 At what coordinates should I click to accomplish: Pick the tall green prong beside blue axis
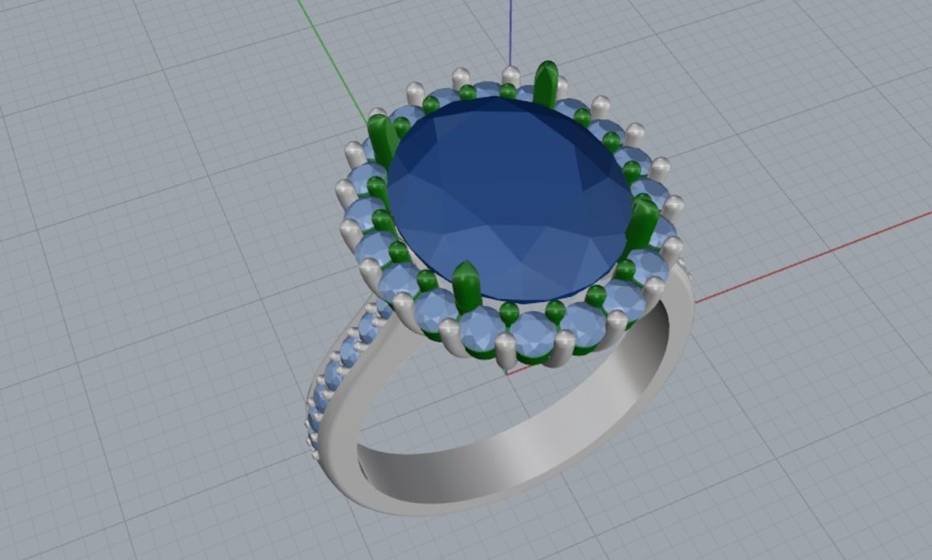point(546,84)
